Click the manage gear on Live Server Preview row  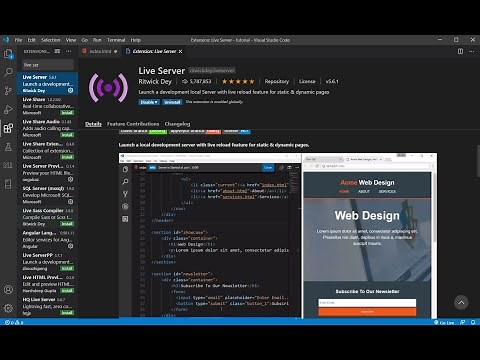pos(71,179)
